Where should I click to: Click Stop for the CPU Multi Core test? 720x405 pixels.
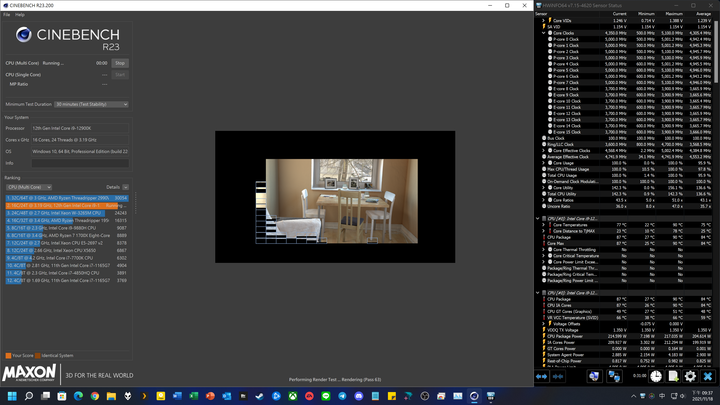pos(120,63)
